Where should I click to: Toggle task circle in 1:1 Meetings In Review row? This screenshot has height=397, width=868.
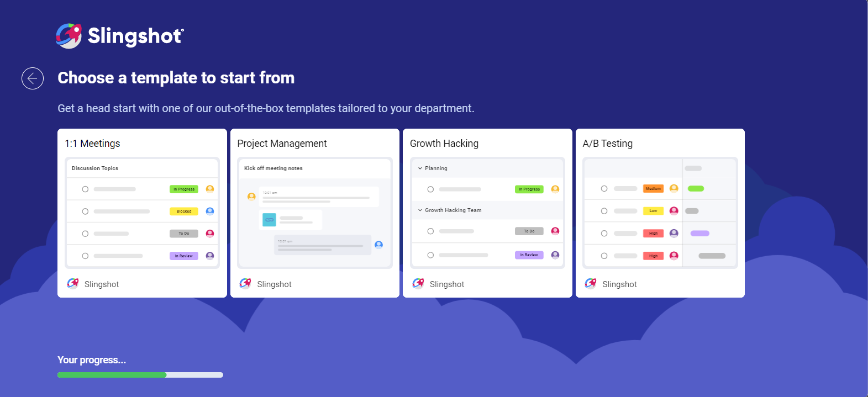coord(85,256)
